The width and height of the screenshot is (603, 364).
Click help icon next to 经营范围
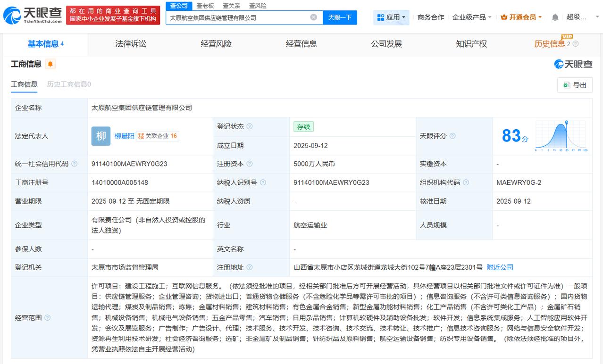(x=48, y=318)
